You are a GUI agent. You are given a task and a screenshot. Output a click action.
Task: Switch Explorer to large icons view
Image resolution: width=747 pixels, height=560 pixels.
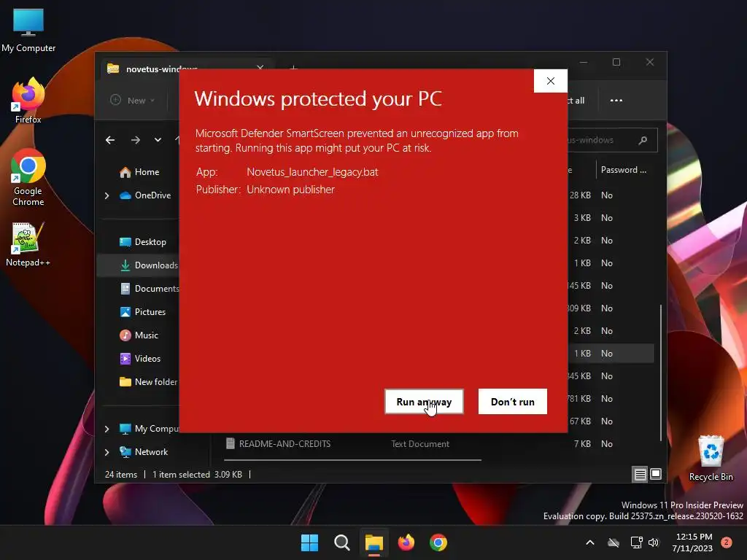[x=656, y=474]
